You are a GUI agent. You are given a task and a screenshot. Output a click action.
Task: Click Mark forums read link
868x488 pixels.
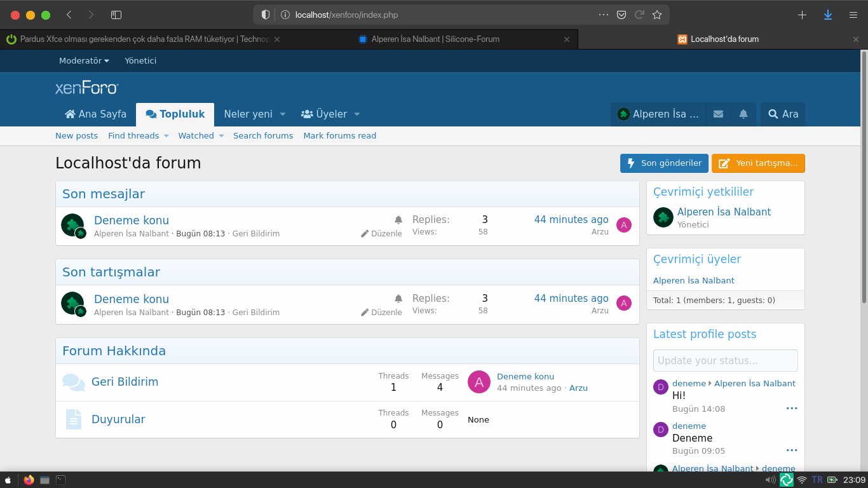(340, 136)
